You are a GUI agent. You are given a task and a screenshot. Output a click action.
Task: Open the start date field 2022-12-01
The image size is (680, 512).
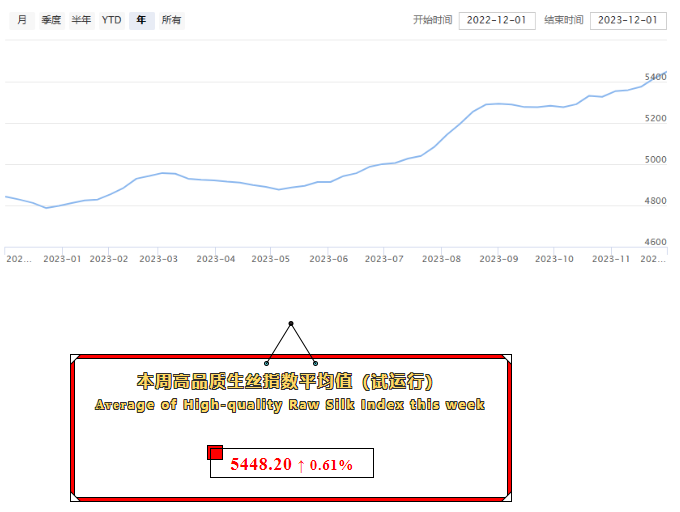click(x=497, y=20)
